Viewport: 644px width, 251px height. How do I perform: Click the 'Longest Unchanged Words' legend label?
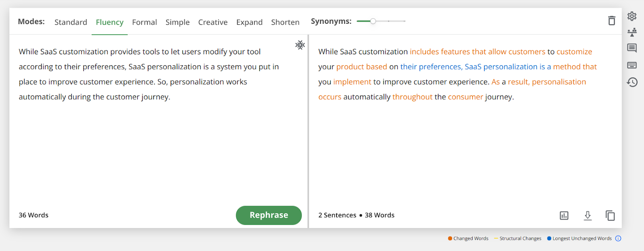[x=582, y=239]
